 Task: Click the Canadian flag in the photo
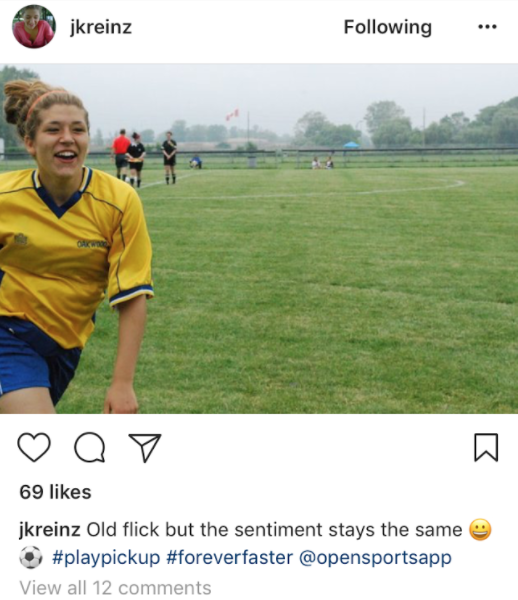[232, 114]
